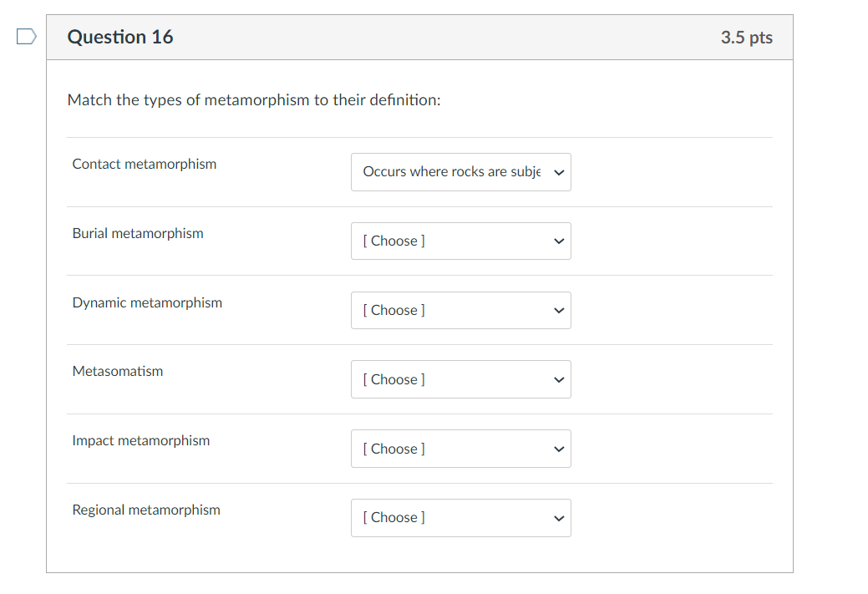Open the Regional metamorphism answer dropdown
Image resolution: width=868 pixels, height=594 pixels.
(x=460, y=518)
